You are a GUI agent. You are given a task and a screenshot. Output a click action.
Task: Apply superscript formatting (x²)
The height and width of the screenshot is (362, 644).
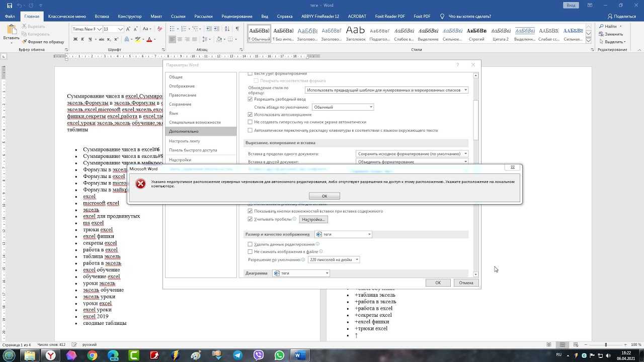(117, 39)
